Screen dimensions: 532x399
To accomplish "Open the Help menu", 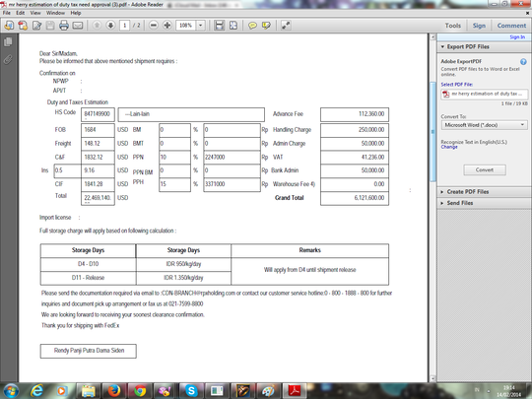I will (76, 13).
